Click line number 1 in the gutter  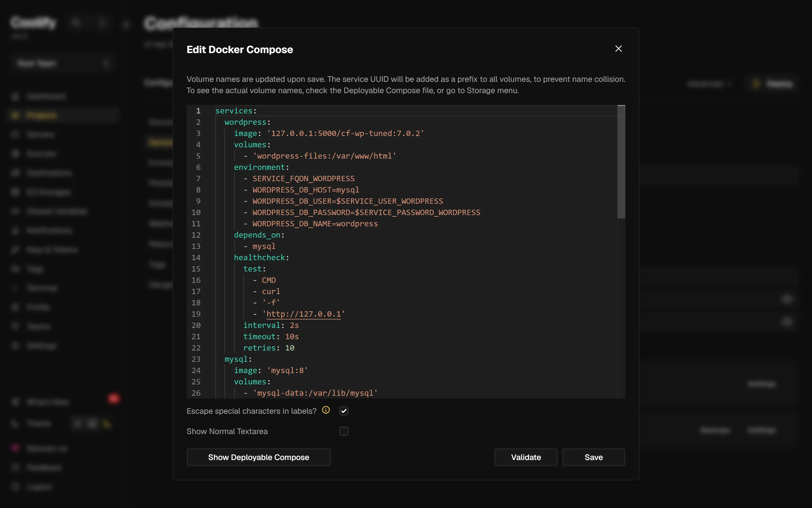click(198, 111)
